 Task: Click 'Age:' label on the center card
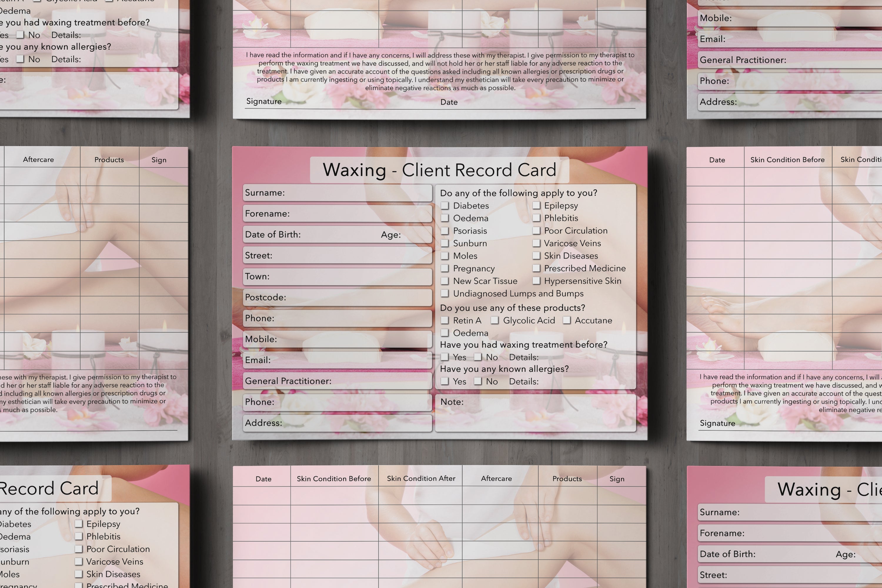[x=391, y=235]
